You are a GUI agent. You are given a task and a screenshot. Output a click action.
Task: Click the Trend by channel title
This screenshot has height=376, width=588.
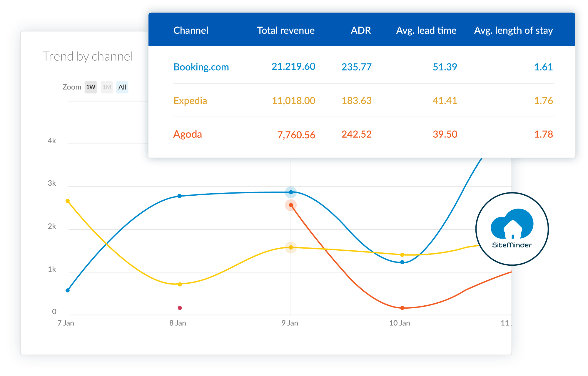(x=88, y=56)
